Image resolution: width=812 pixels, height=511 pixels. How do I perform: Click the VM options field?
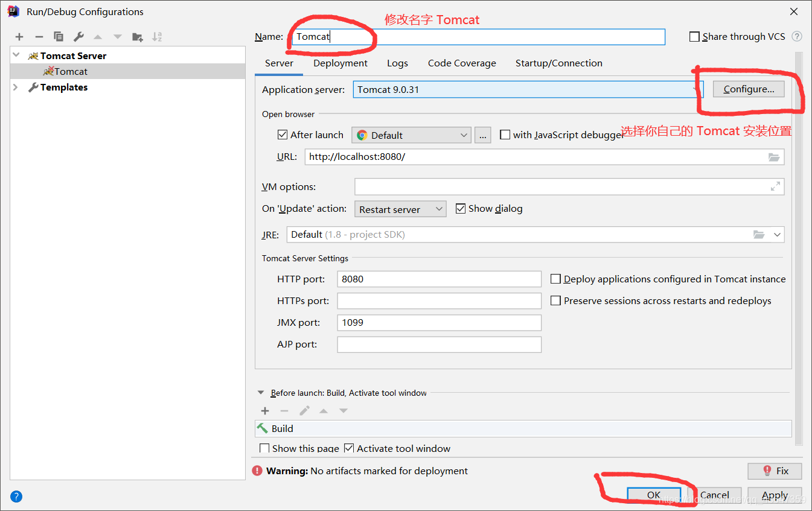(x=569, y=187)
